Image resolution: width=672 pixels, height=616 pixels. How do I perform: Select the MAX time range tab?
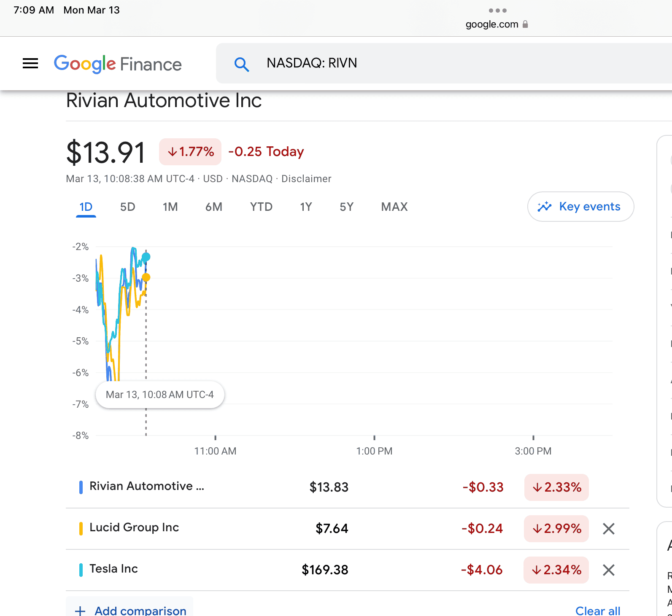(x=394, y=207)
